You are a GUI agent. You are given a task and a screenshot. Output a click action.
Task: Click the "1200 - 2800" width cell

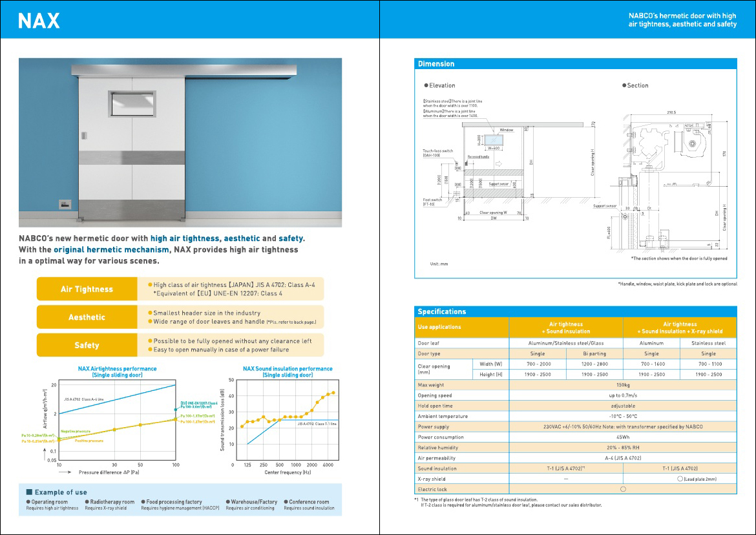(594, 364)
